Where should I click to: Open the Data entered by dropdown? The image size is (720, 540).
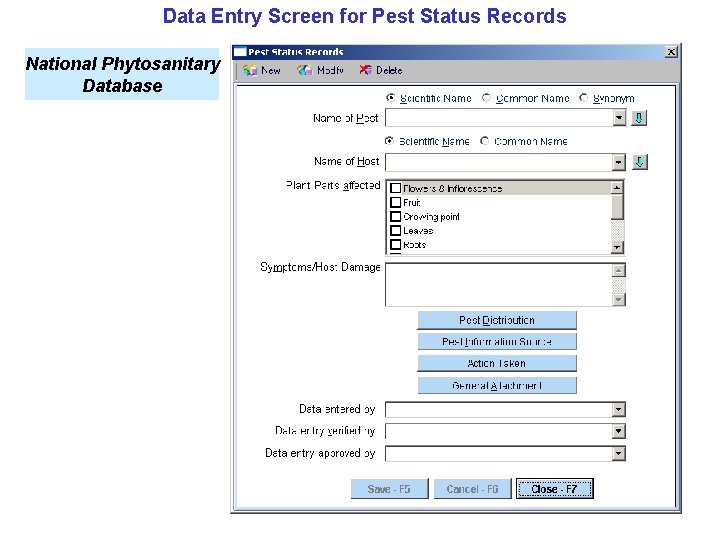click(619, 409)
